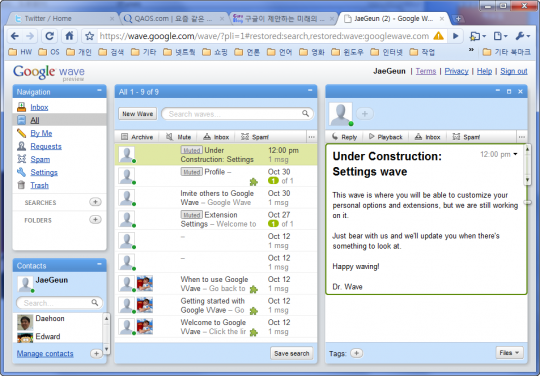Add a new saved search with plus
This screenshot has width=540, height=376.
pyautogui.click(x=95, y=202)
